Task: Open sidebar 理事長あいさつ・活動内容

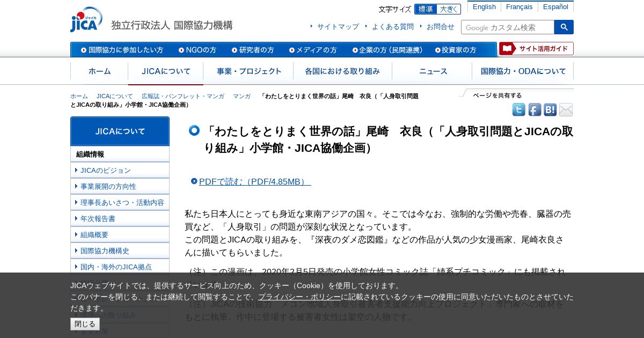Action: tap(120, 202)
